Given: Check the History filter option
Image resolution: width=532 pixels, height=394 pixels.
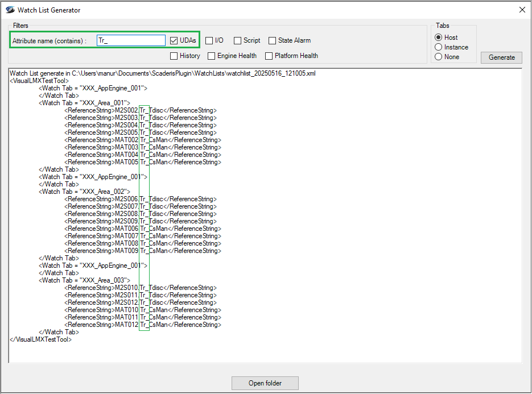Looking at the screenshot, I should click(174, 56).
